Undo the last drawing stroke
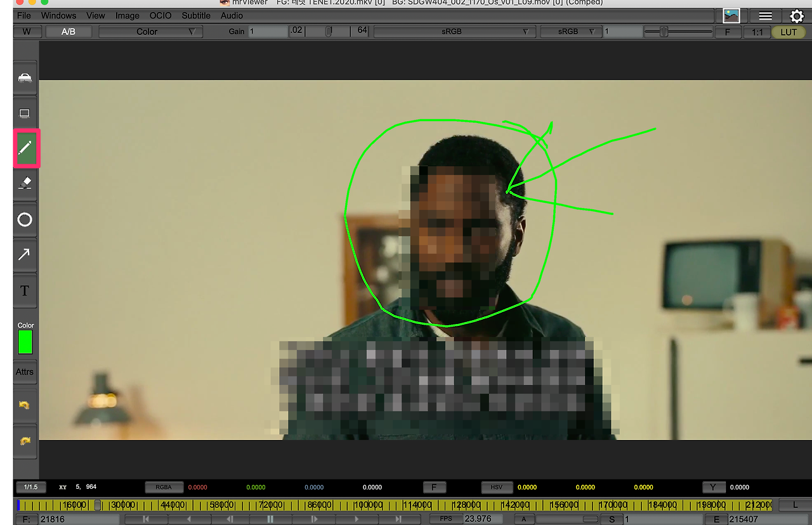 [x=25, y=405]
